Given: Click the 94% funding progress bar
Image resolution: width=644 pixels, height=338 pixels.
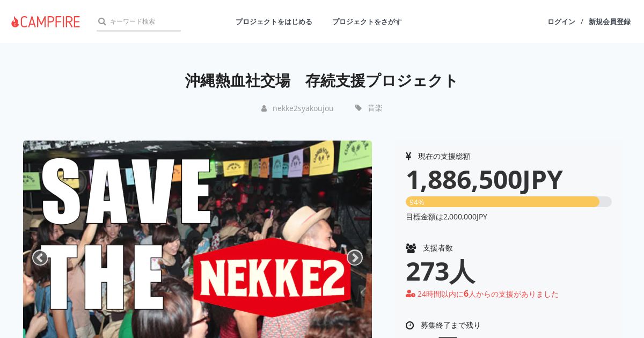Looking at the screenshot, I should [x=509, y=202].
